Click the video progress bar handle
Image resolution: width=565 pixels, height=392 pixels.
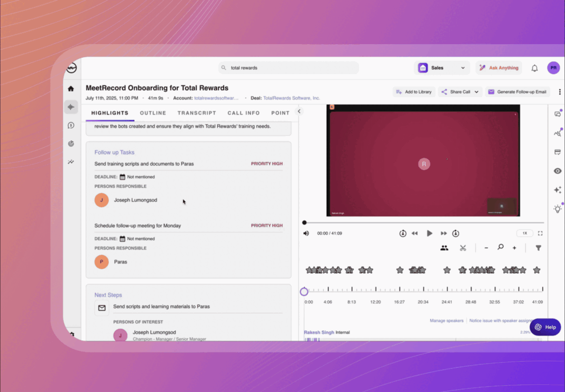pos(304,222)
